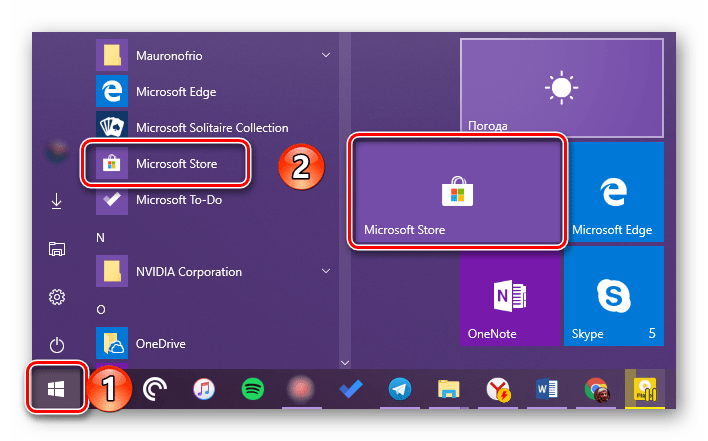Open Spotify from the taskbar
Screen dimensions: 708x441
click(253, 389)
